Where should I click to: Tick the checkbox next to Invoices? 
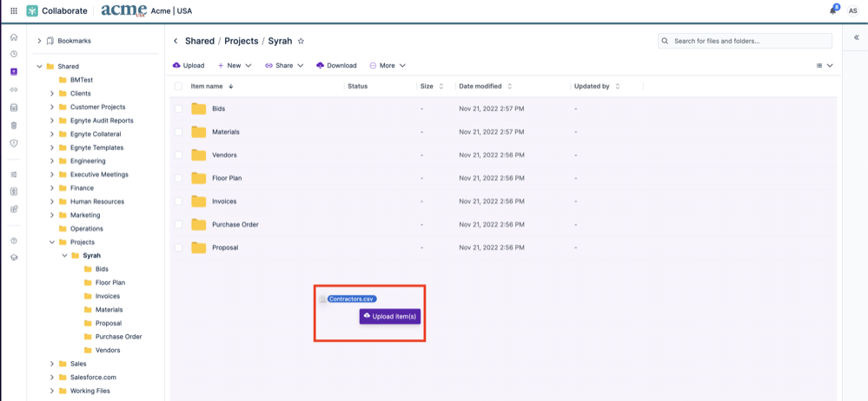point(179,201)
